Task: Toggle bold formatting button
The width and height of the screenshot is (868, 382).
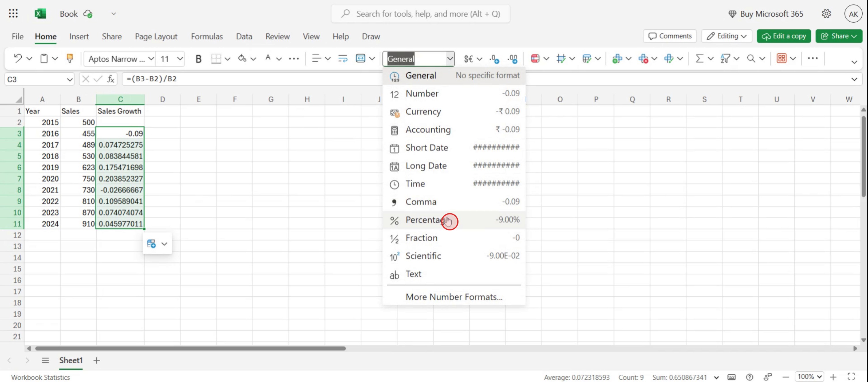Action: click(x=198, y=59)
